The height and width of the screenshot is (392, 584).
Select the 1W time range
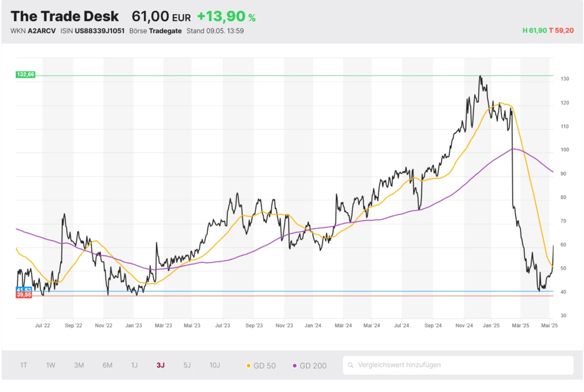[51, 365]
